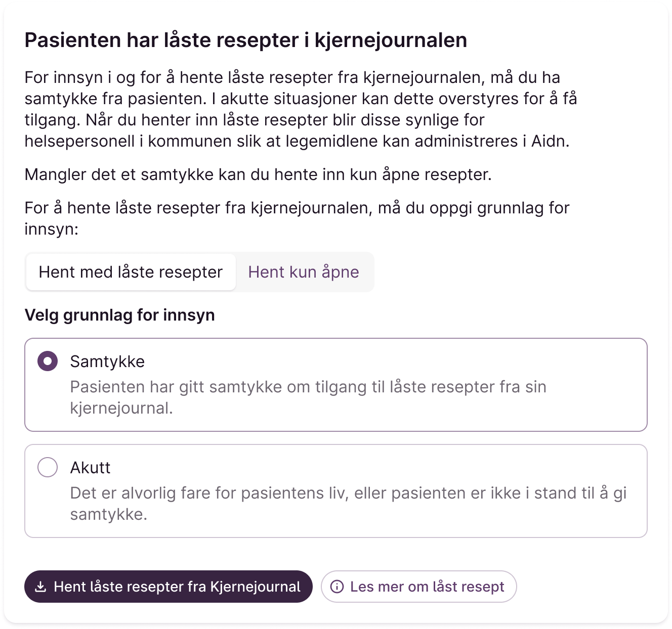Open Les mer om låst resept
The width and height of the screenshot is (672, 629).
tap(427, 587)
